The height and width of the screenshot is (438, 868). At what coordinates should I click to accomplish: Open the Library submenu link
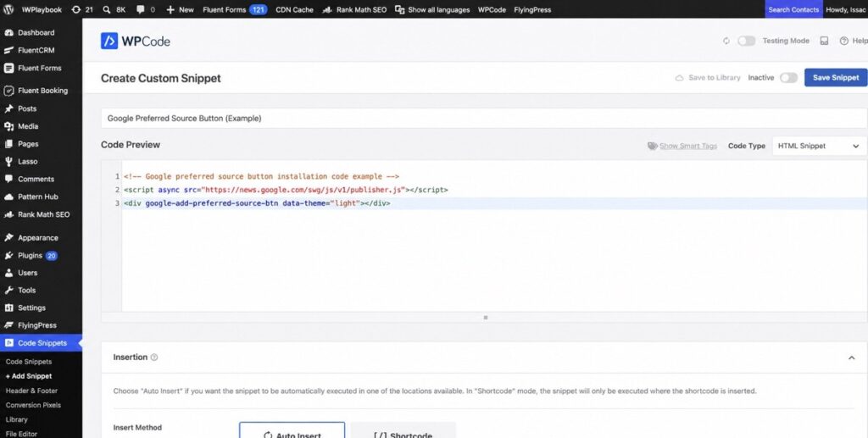[x=17, y=419]
